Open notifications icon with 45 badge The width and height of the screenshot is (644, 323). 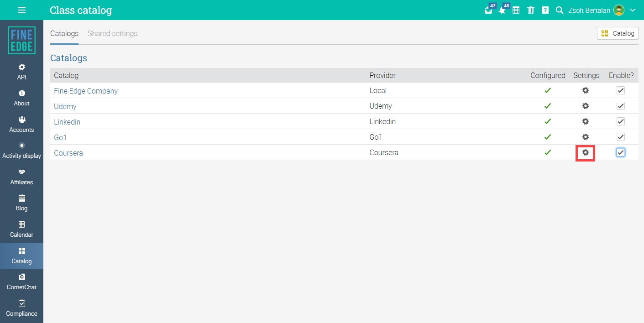coord(503,10)
